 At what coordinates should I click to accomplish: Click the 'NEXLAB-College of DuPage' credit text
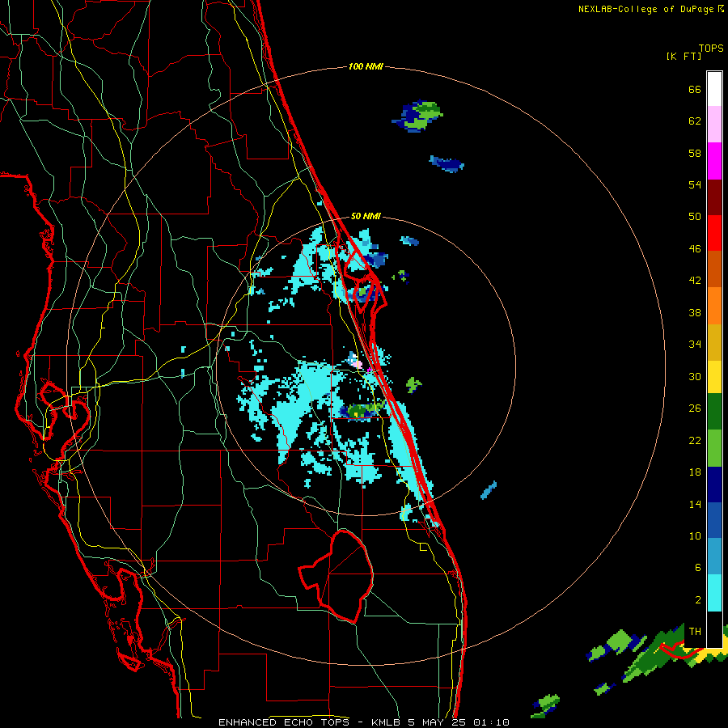pyautogui.click(x=647, y=9)
